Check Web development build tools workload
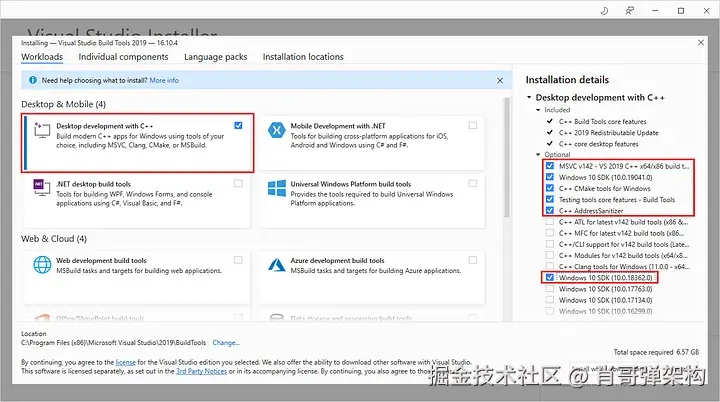The image size is (720, 402). (x=238, y=260)
